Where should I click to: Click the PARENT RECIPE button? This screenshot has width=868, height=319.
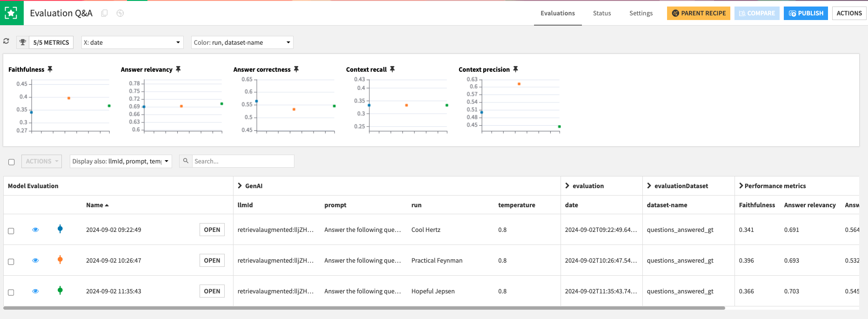(x=698, y=13)
